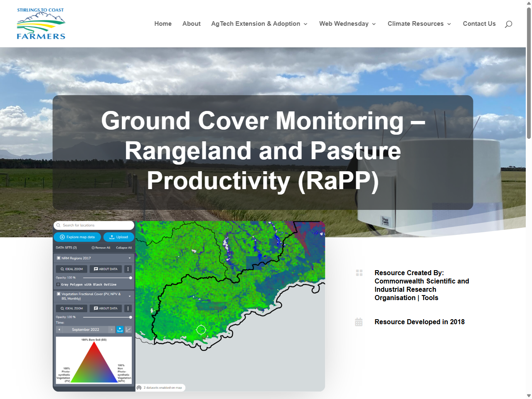This screenshot has height=399, width=532.
Task: Collapse the NRM Regions 2017 layer chevron
Action: [130, 258]
